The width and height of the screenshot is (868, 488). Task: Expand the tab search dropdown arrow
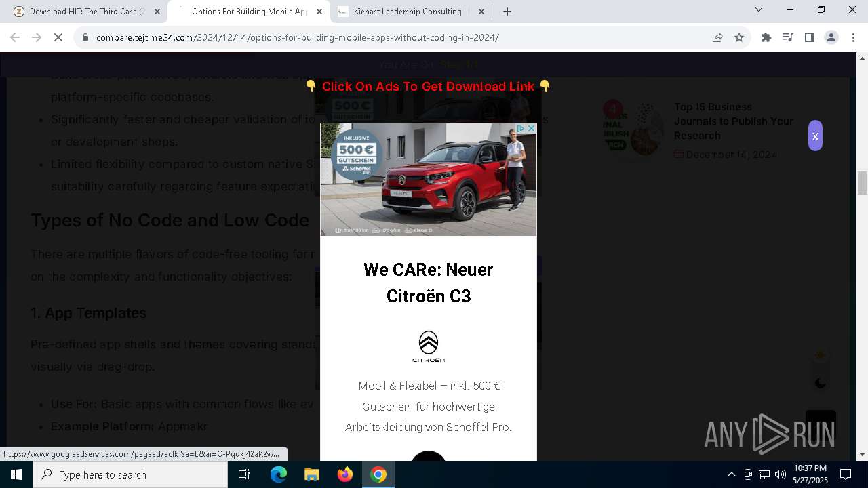click(x=759, y=10)
